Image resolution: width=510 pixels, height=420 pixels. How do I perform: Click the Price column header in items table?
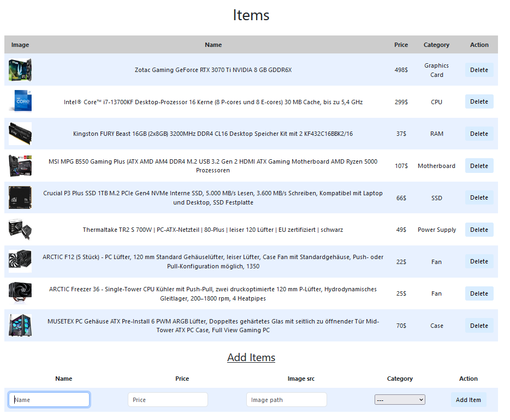[401, 45]
